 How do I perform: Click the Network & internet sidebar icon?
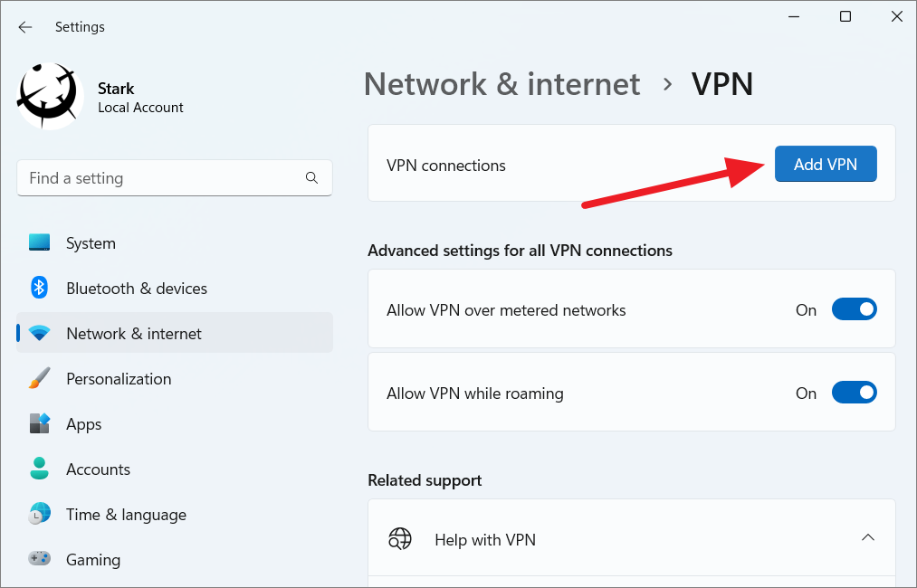(40, 333)
